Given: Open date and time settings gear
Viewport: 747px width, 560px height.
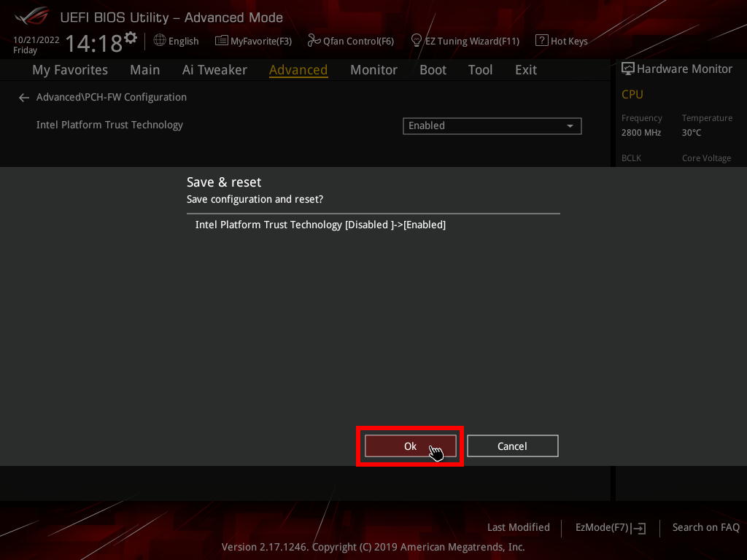Looking at the screenshot, I should (x=131, y=37).
